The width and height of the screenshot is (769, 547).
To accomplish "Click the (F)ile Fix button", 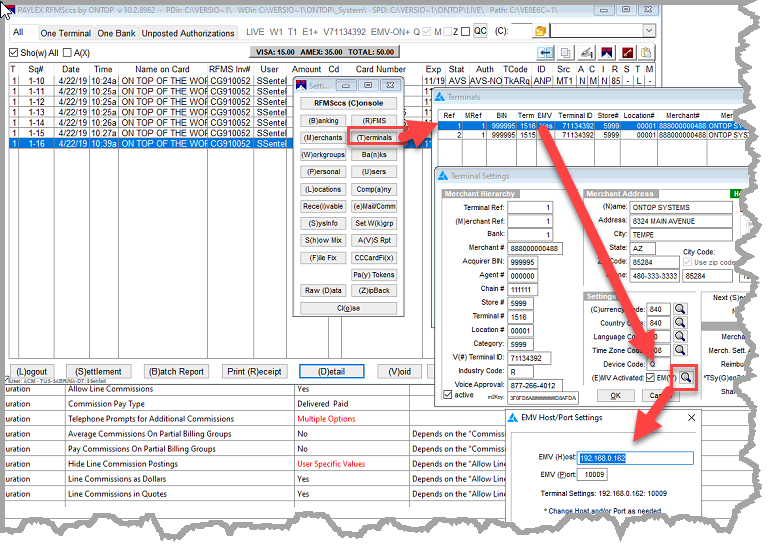I will [x=323, y=258].
